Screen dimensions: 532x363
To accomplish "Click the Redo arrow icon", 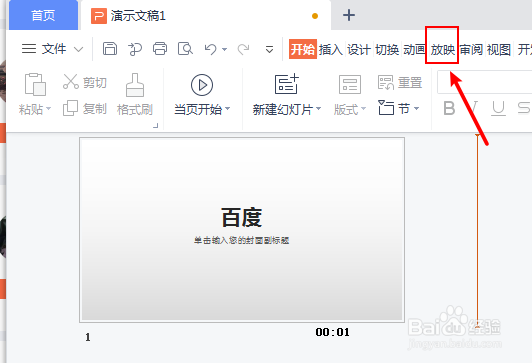I will (243, 49).
